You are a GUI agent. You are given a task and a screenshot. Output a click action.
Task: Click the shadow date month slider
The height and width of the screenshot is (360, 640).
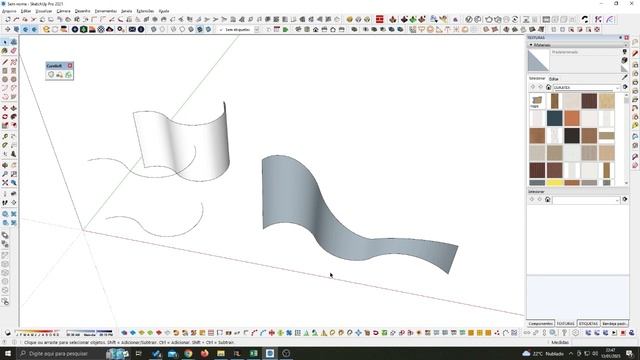click(37, 333)
